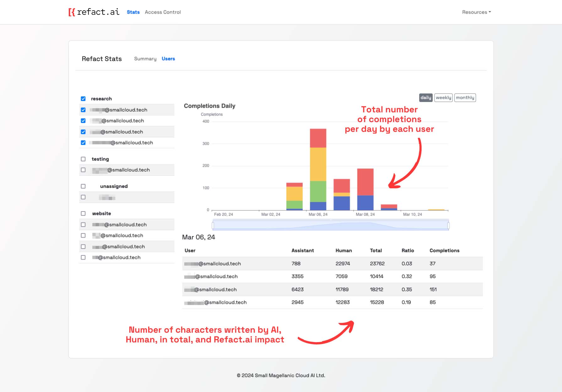Click the user email in the 788 row
This screenshot has height=392, width=562.
point(213,264)
